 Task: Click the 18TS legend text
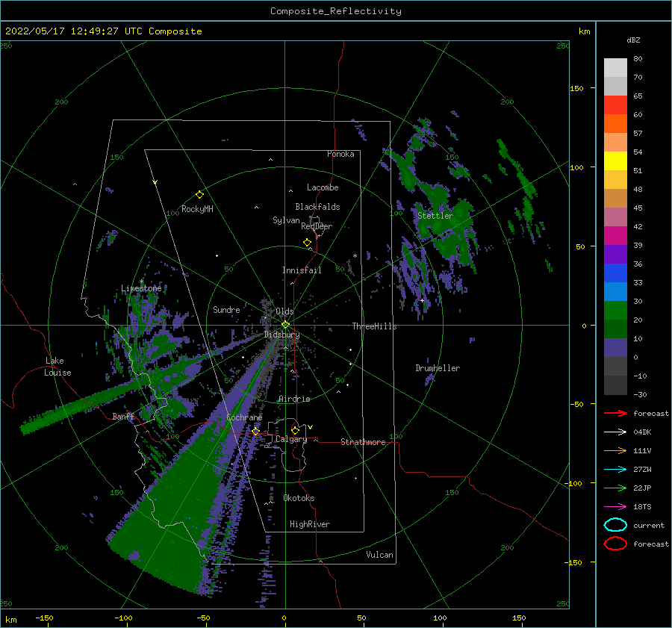click(642, 507)
